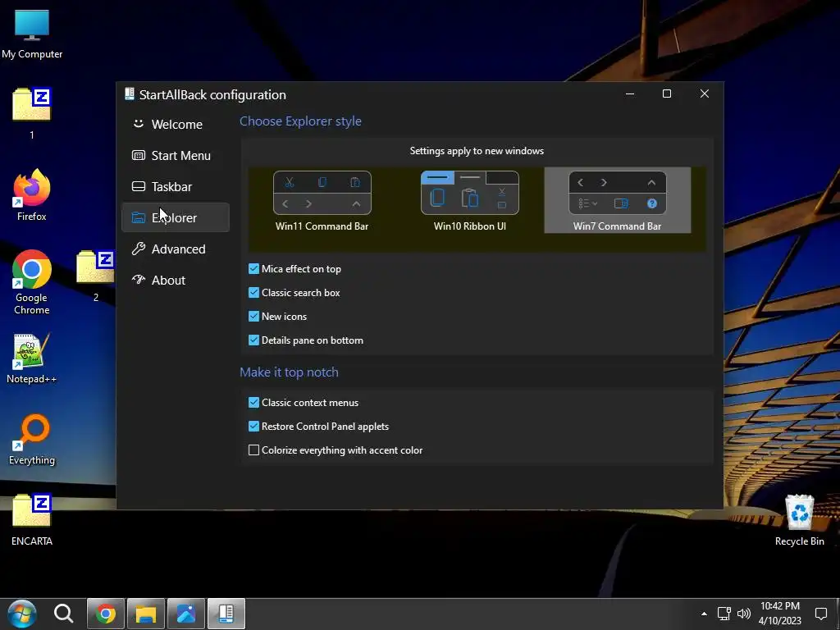Click the StartAllBack taskbar button
The width and height of the screenshot is (840, 630).
(226, 614)
